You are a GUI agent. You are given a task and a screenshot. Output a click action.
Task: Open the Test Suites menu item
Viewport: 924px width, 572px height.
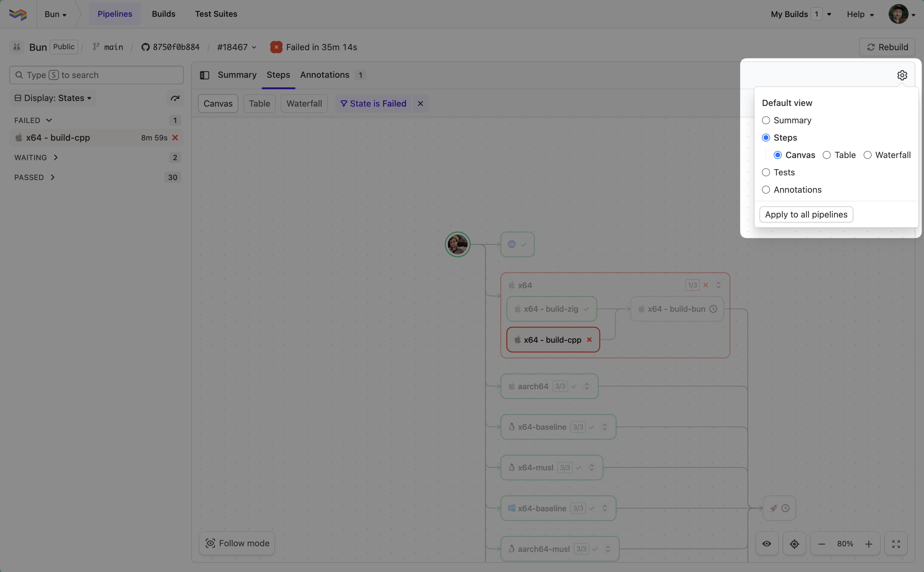(216, 14)
